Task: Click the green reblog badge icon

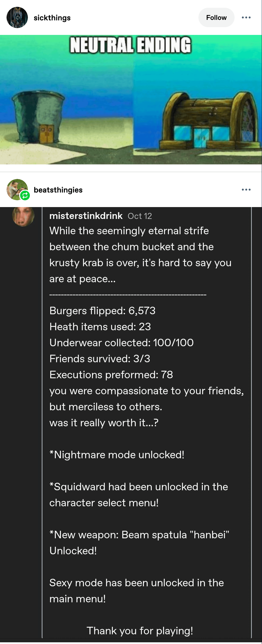Action: (25, 195)
